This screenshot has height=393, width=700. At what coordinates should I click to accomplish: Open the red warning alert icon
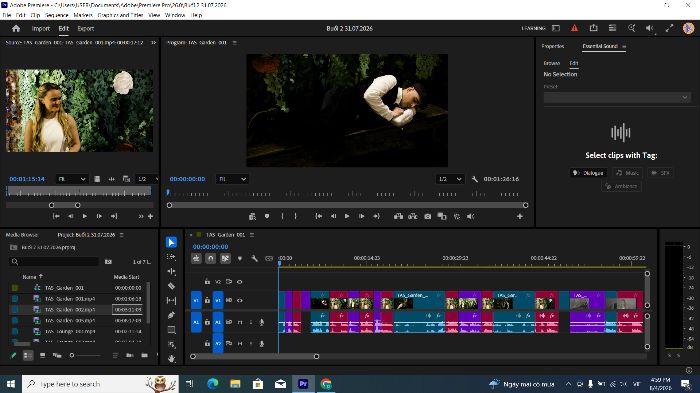point(575,28)
